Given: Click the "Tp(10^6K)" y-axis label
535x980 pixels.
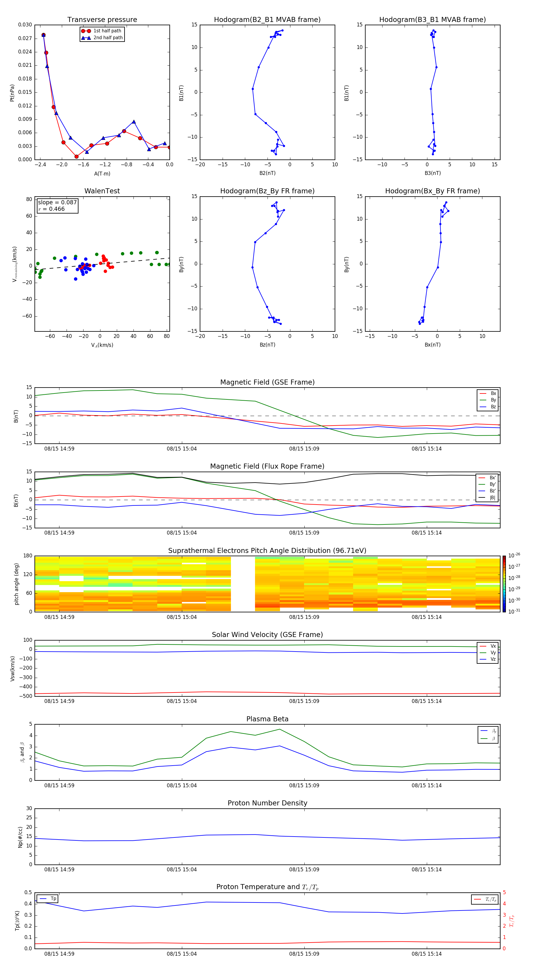Looking at the screenshot, I should point(17,921).
